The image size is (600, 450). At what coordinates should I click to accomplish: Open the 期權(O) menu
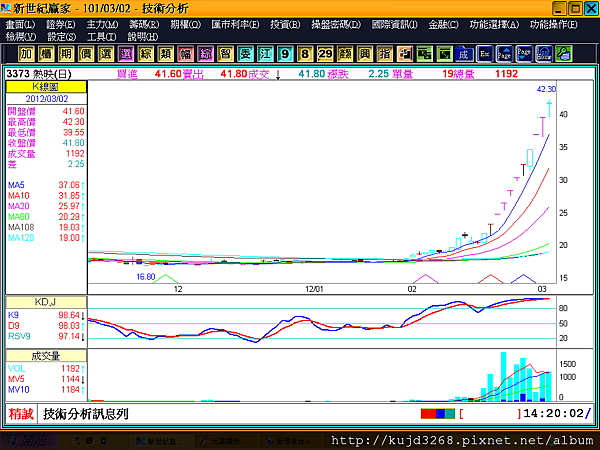pyautogui.click(x=185, y=25)
